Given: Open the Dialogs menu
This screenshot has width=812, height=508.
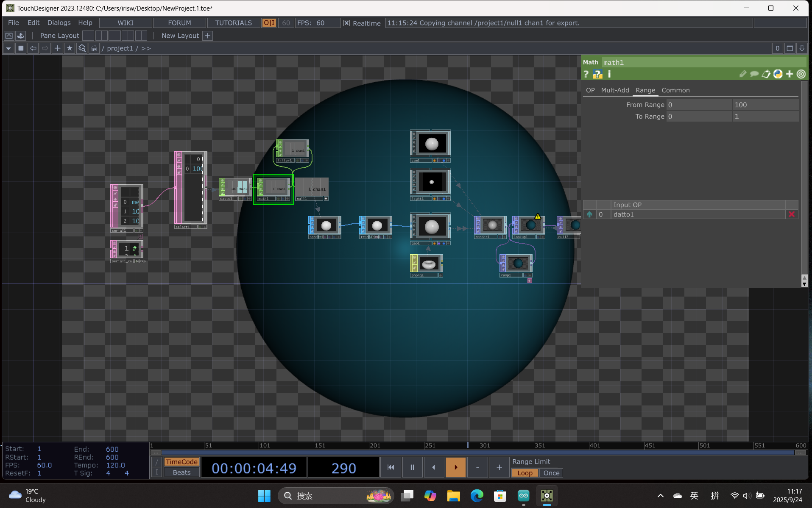Looking at the screenshot, I should pos(59,22).
